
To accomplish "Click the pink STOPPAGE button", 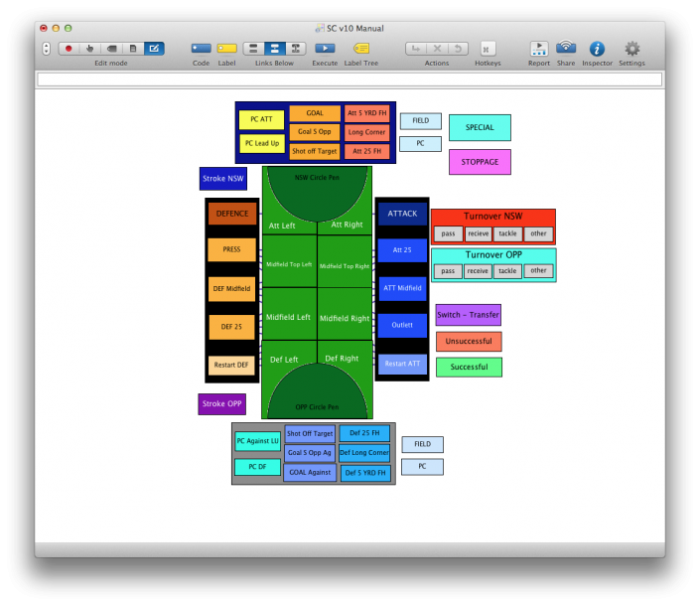I will (x=480, y=162).
